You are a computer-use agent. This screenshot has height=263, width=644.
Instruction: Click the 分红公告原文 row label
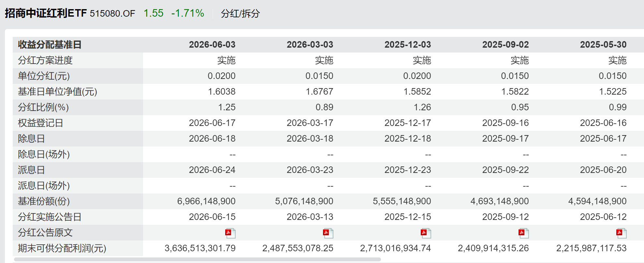45,233
